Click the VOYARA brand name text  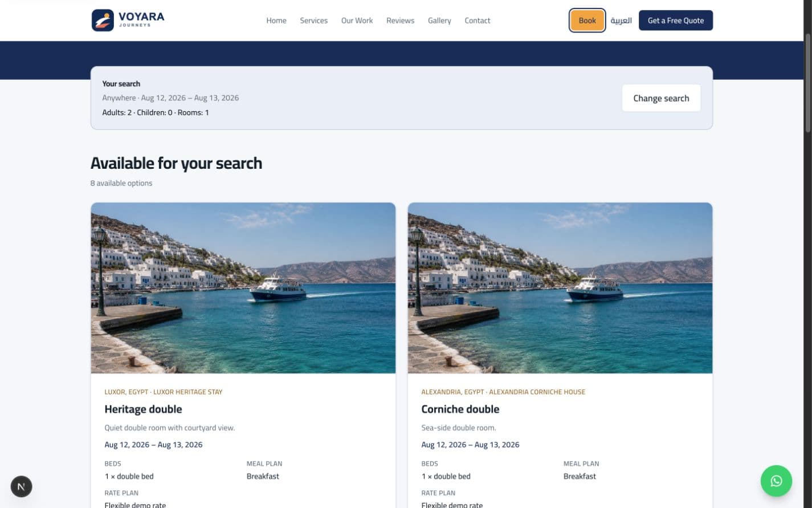point(141,17)
